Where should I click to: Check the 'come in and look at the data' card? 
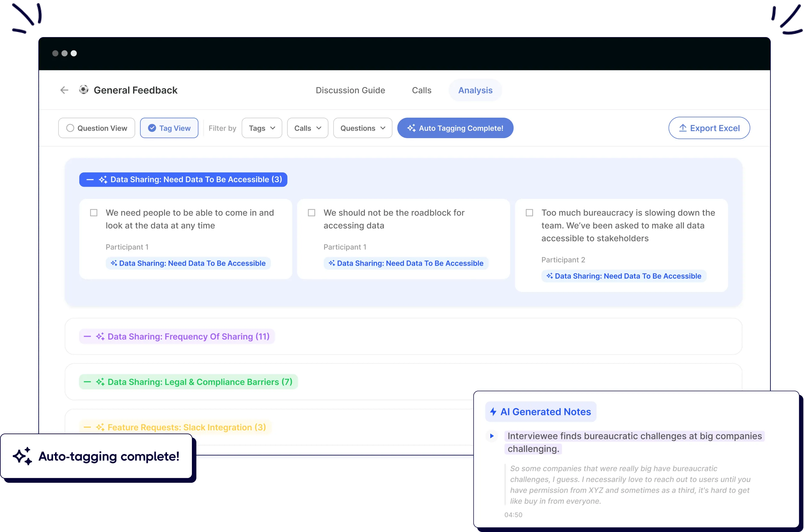click(94, 213)
